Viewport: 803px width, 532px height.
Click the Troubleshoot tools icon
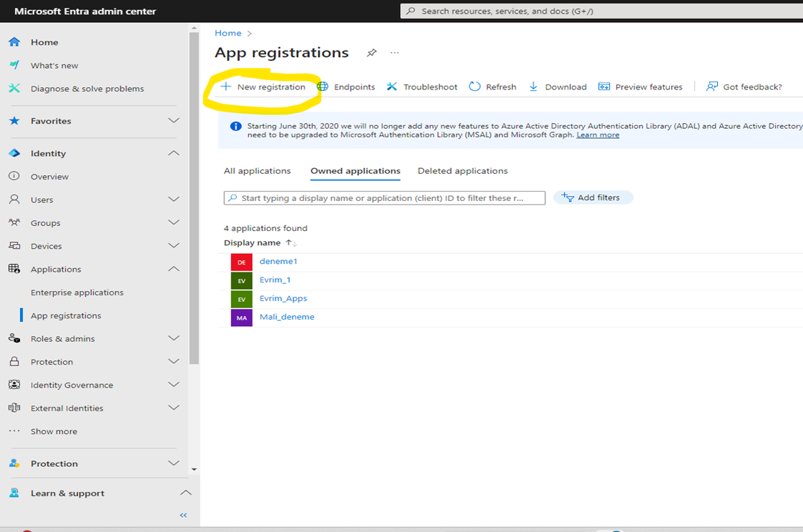[391, 87]
